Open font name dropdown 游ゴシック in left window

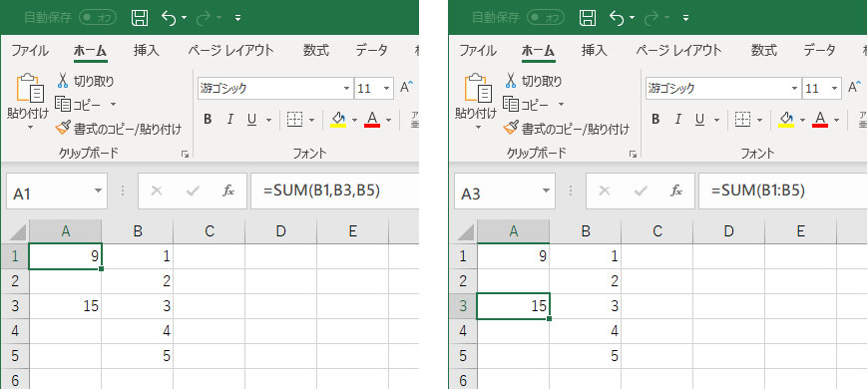click(x=347, y=89)
